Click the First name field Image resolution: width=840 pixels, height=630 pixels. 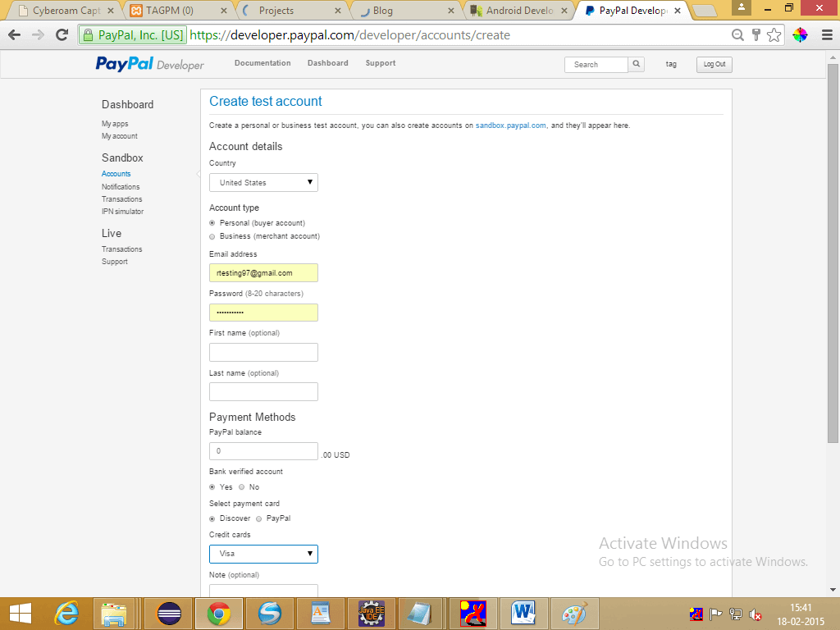[x=263, y=352]
